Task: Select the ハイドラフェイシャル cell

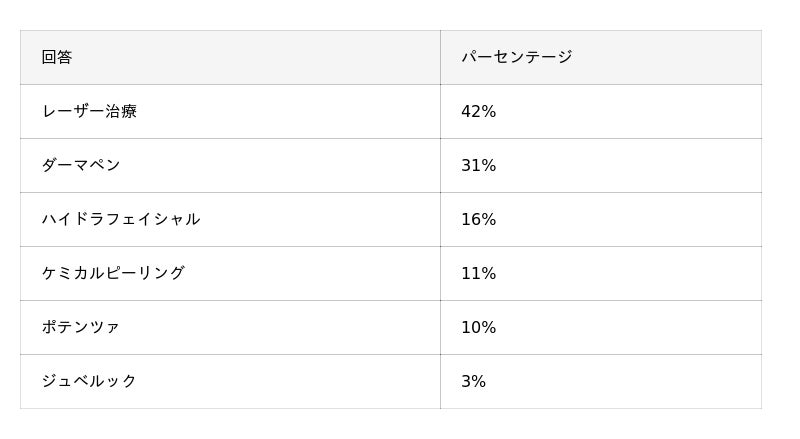Action: click(x=230, y=219)
